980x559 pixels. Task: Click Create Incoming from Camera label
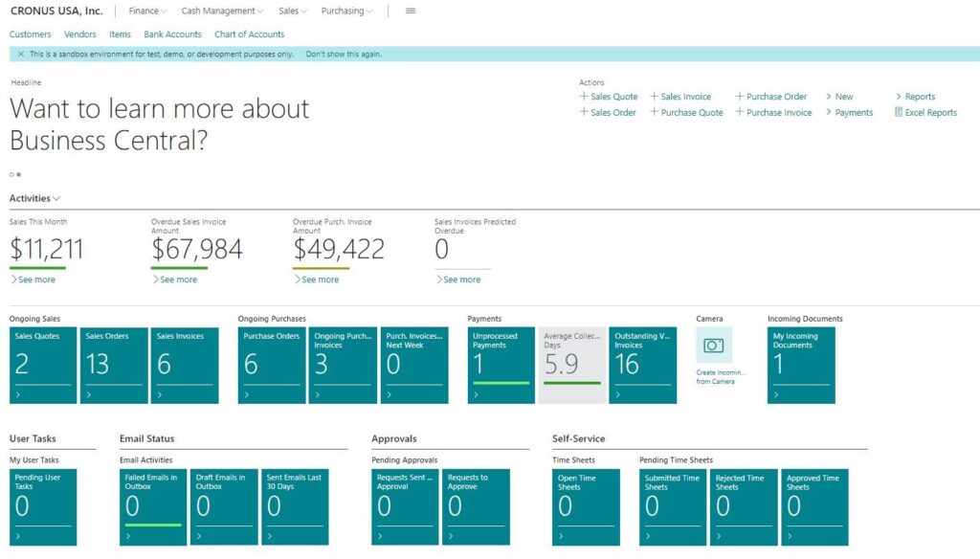coord(721,376)
